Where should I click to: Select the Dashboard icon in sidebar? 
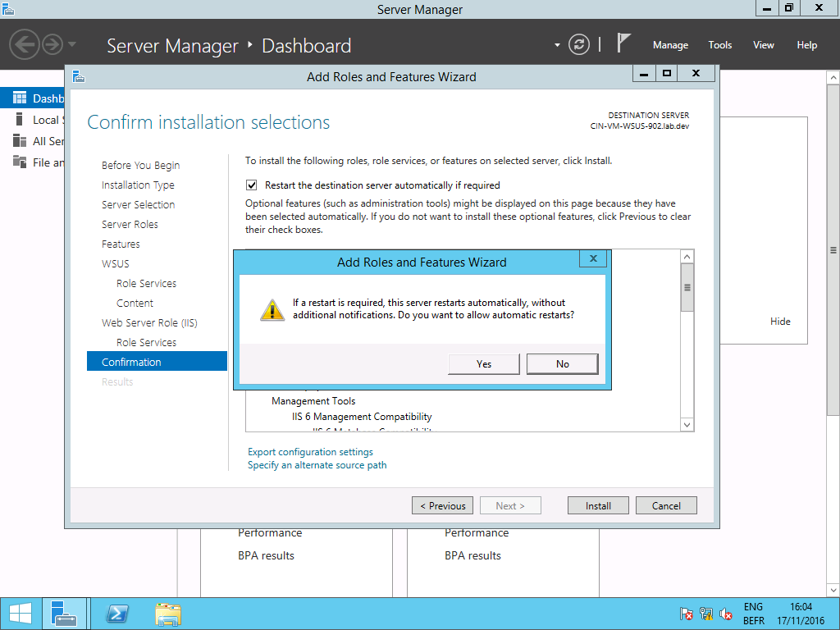(20, 98)
